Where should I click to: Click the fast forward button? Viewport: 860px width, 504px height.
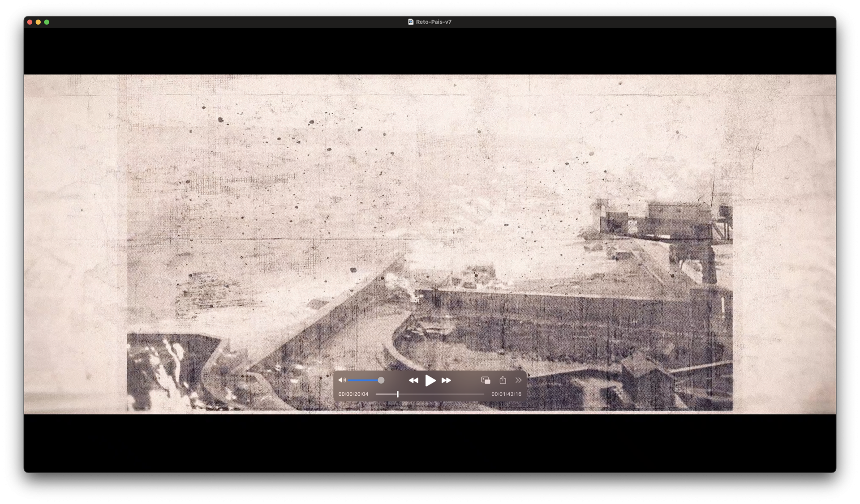[446, 380]
